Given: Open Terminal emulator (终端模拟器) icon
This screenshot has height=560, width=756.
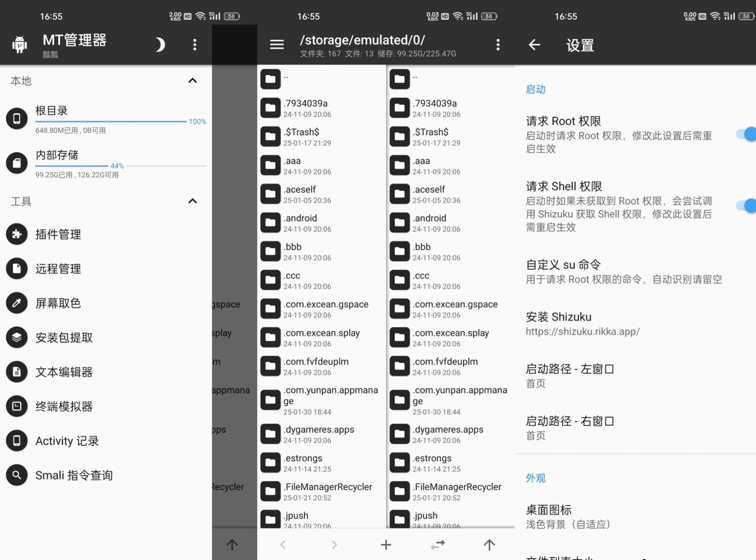Looking at the screenshot, I should 17,406.
